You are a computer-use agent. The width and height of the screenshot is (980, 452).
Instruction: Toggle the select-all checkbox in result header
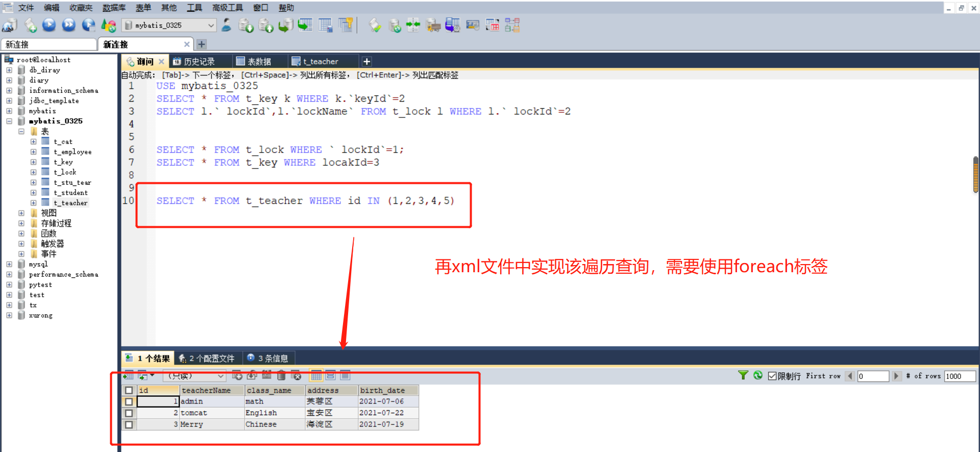[x=129, y=390]
